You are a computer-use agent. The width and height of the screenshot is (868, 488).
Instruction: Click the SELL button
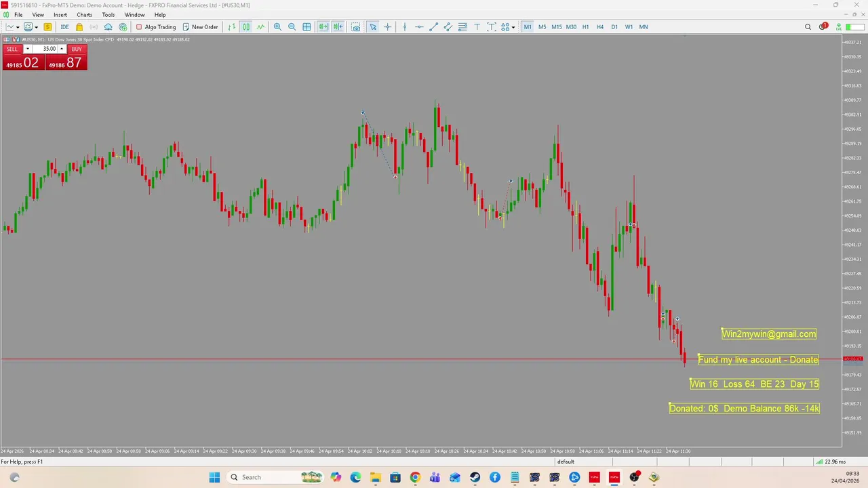[x=12, y=49]
